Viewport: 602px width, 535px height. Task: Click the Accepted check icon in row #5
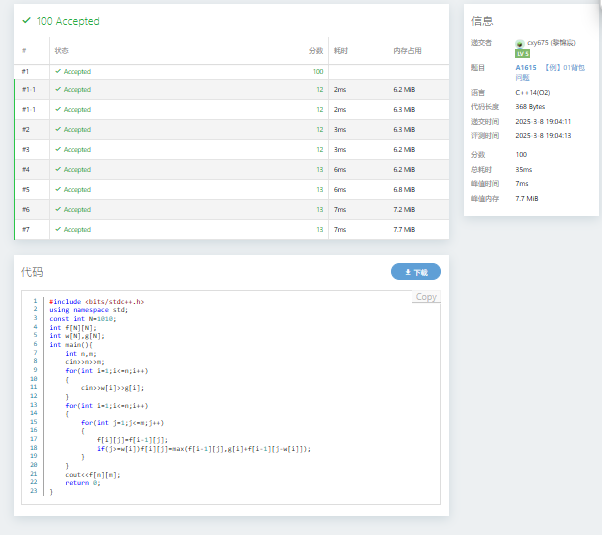pos(58,190)
